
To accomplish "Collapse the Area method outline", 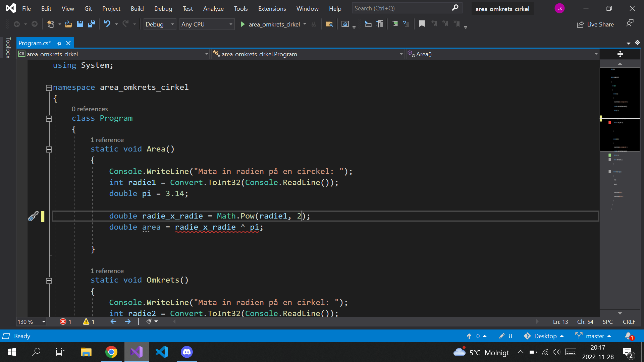I will [49, 149].
